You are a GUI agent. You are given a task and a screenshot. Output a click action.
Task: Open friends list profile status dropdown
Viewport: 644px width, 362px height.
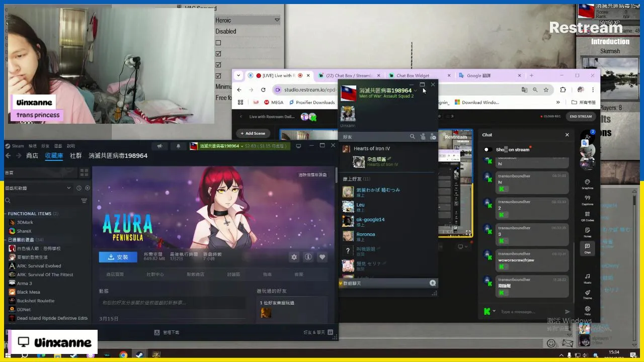click(415, 90)
